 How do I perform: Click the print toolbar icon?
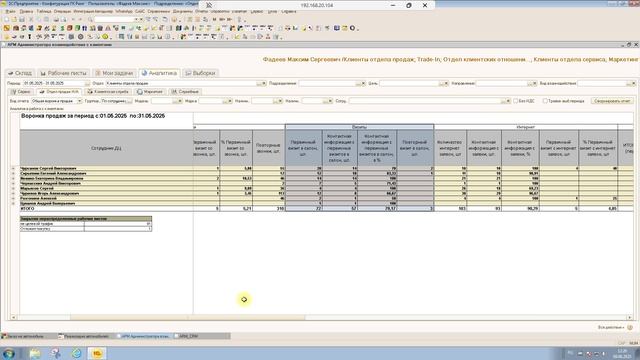[x=56, y=19]
